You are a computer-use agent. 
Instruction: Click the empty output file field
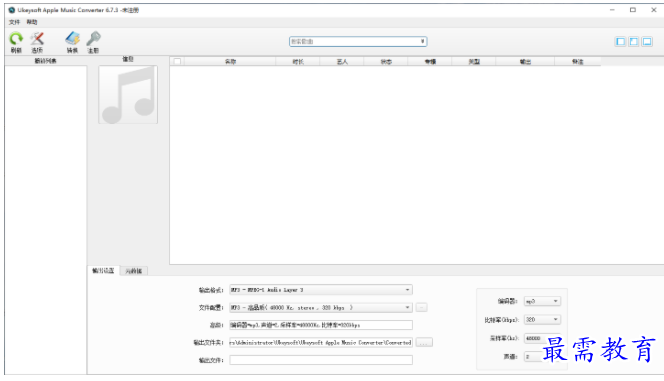pos(321,360)
